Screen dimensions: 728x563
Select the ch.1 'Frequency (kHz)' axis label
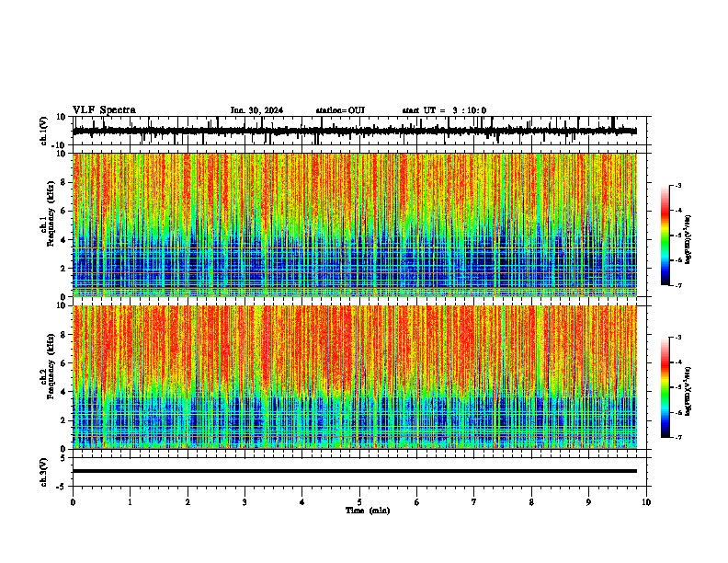click(x=51, y=213)
